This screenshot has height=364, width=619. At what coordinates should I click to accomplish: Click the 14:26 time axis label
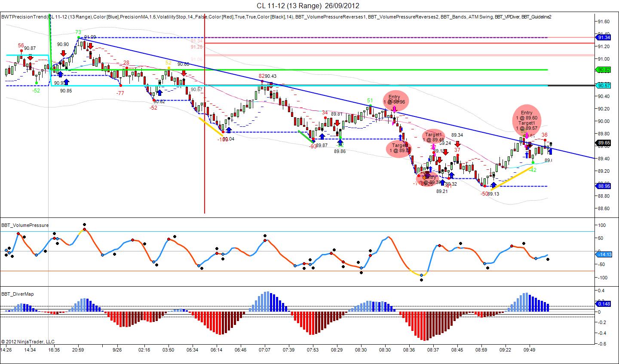[x=6, y=350]
